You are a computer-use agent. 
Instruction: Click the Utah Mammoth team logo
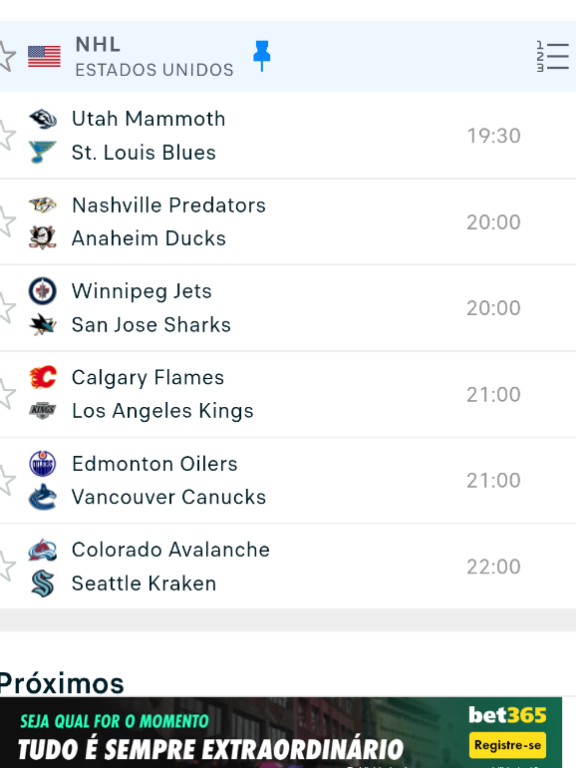(43, 119)
